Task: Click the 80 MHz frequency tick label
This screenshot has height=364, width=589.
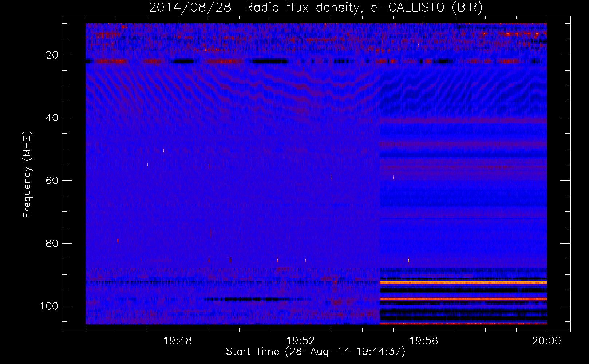Action: [52, 244]
